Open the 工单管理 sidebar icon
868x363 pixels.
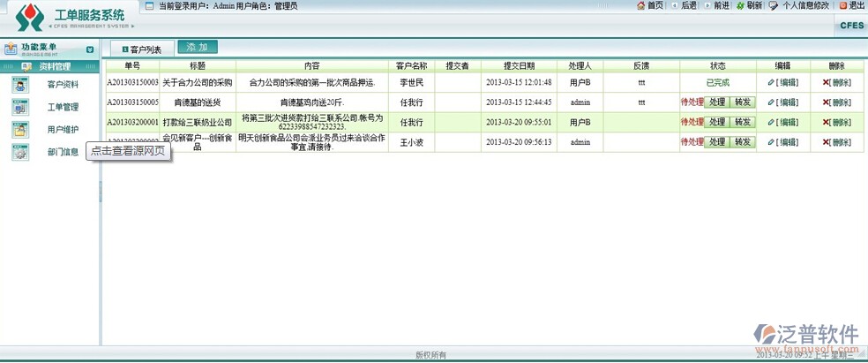pyautogui.click(x=19, y=107)
